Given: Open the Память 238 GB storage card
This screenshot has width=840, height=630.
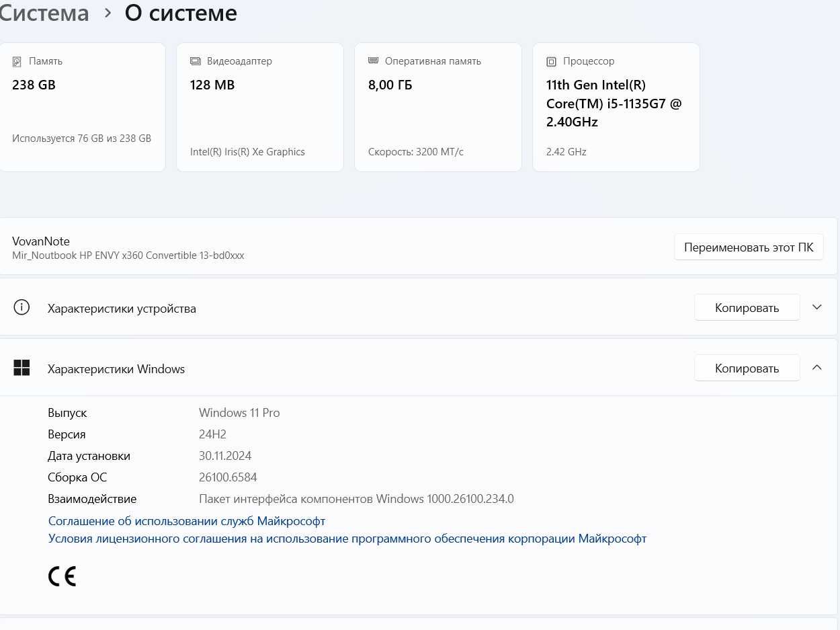Looking at the screenshot, I should coord(81,108).
